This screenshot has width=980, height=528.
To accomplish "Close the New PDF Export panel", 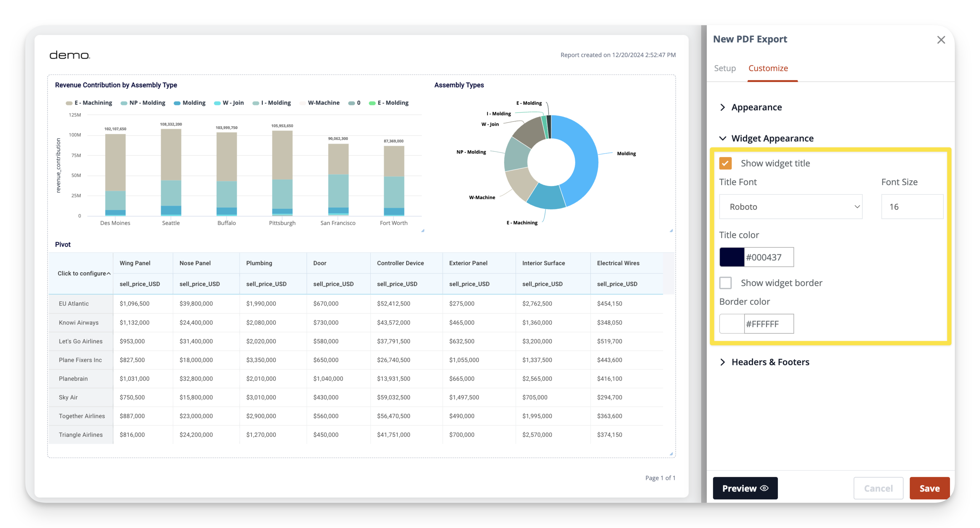I will (x=941, y=40).
